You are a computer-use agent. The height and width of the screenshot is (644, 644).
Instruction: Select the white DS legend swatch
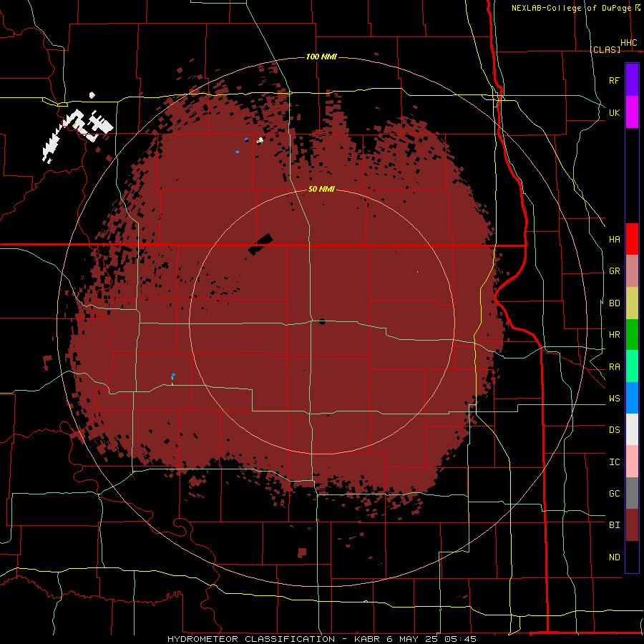pos(632,429)
